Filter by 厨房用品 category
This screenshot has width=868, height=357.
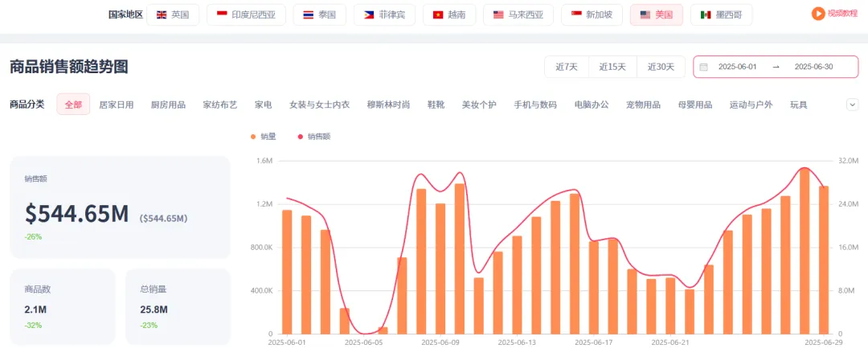click(168, 105)
